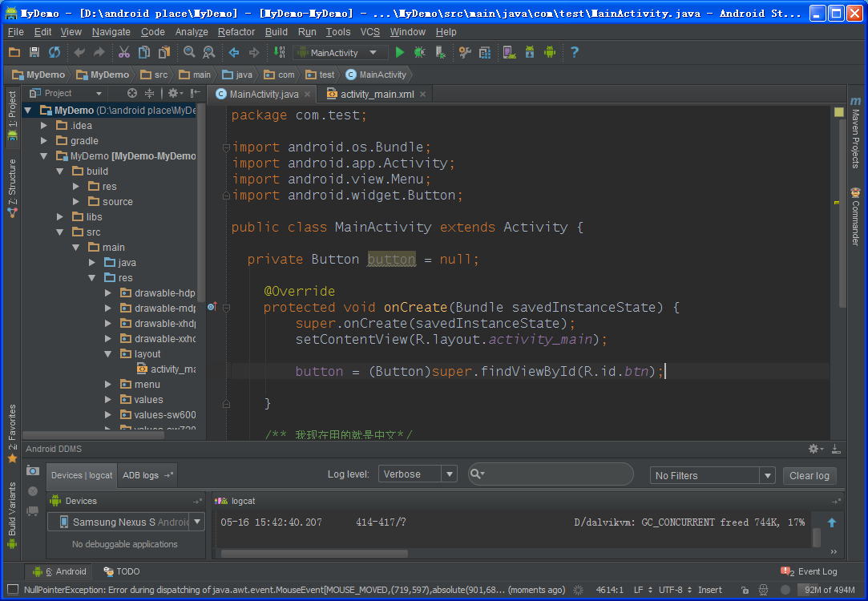Click the Clear log button
This screenshot has width=868, height=601.
click(809, 475)
